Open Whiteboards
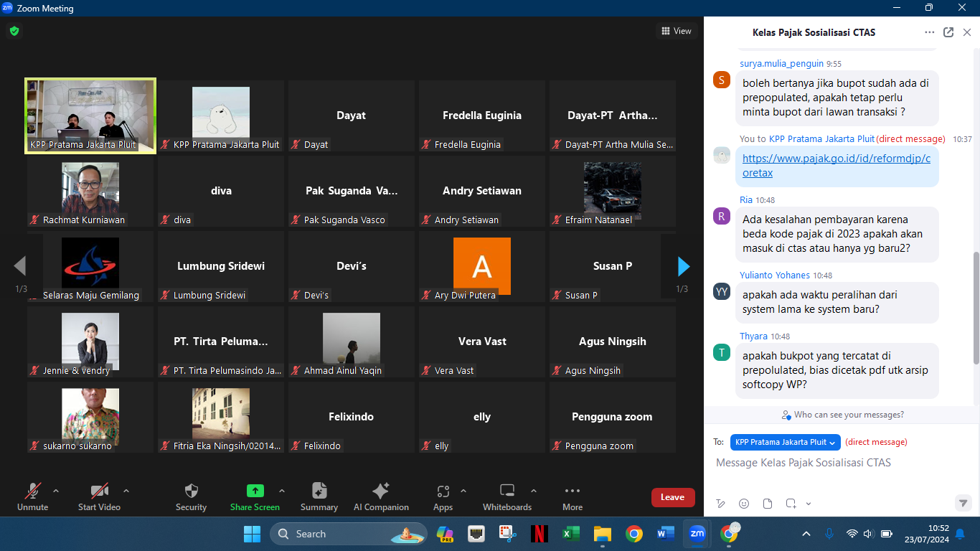Screen dimensions: 980x551 [507, 496]
